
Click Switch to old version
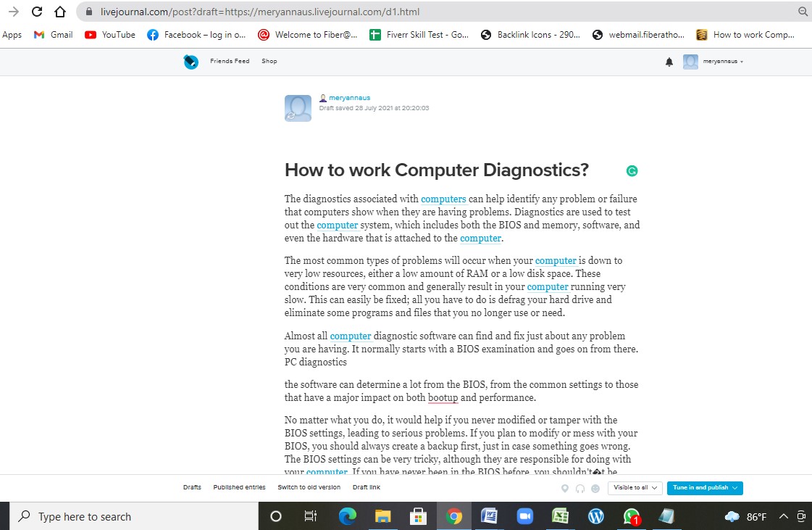309,487
